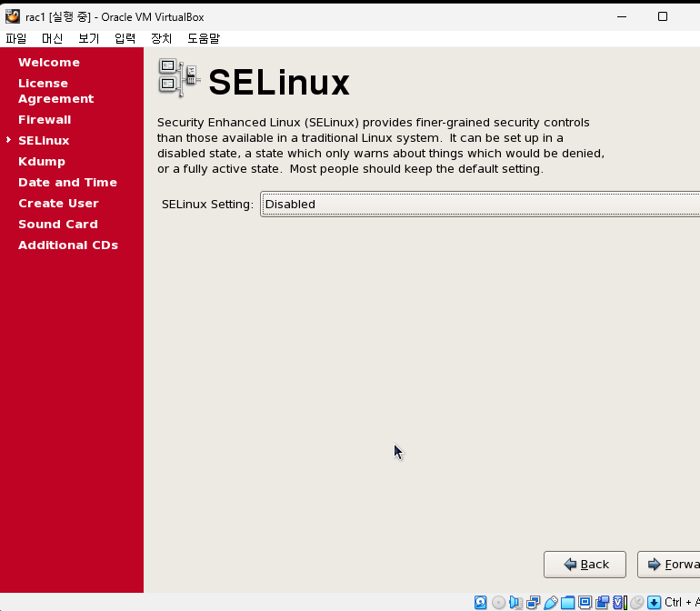Open the audio status icon in status bar
The height and width of the screenshot is (611, 700).
515,602
